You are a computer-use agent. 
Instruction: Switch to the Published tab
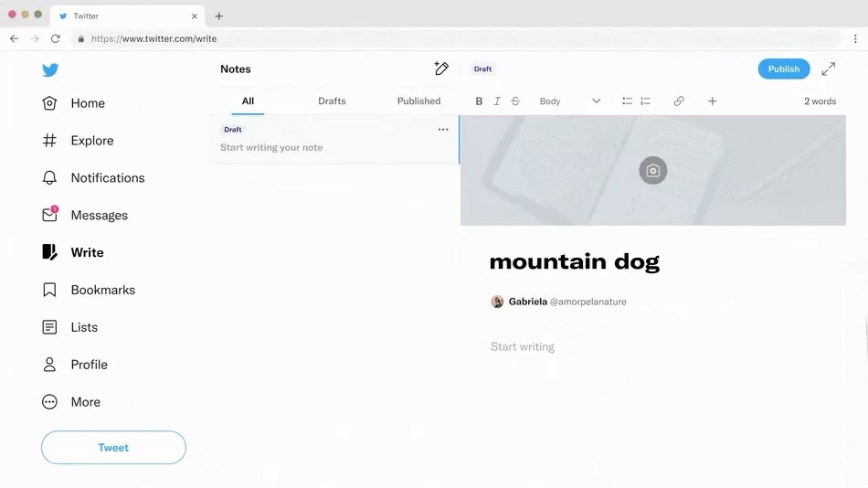point(419,101)
